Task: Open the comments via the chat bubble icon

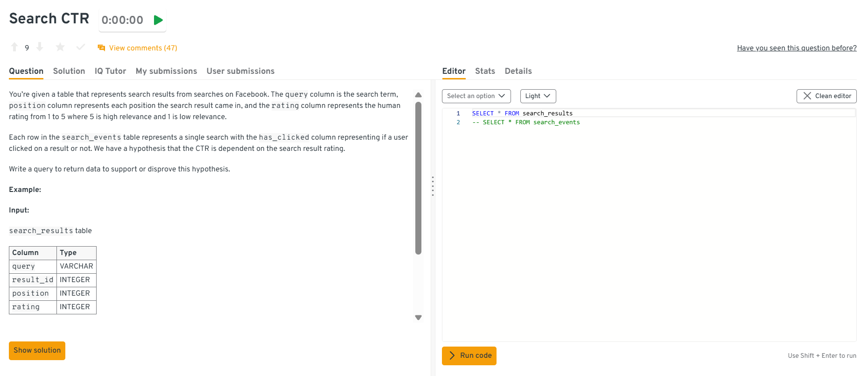Action: click(101, 48)
